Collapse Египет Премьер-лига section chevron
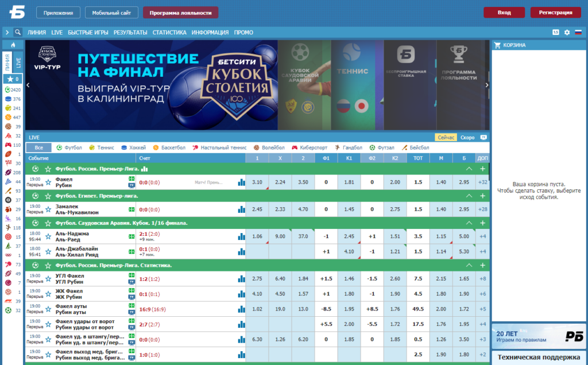Image resolution: width=588 pixels, height=365 pixels. tap(469, 196)
